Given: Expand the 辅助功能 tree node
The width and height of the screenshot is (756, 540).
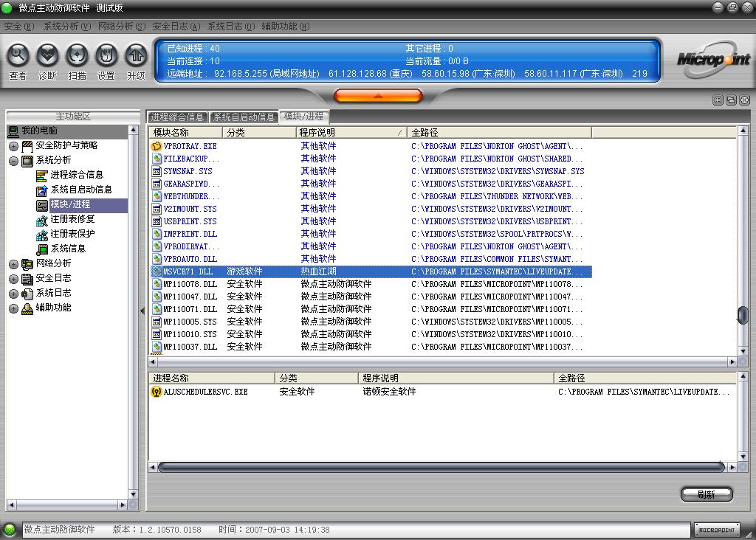Looking at the screenshot, I should click(x=13, y=309).
